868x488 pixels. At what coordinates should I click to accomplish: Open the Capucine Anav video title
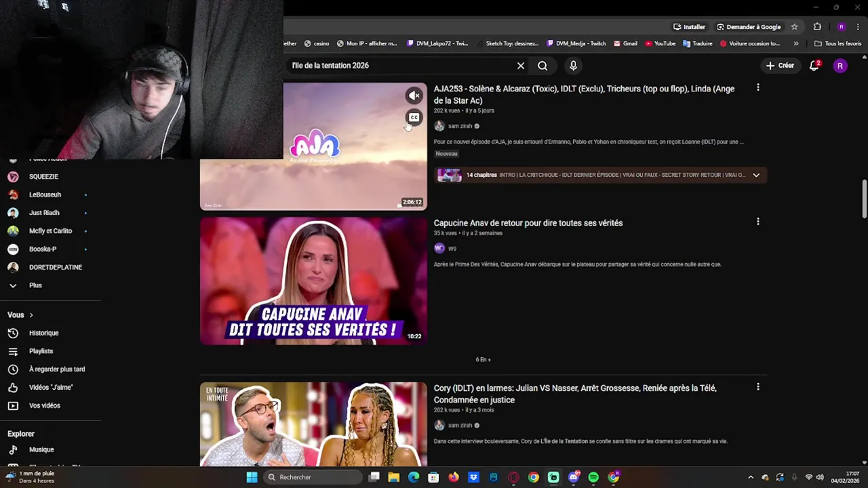(528, 223)
